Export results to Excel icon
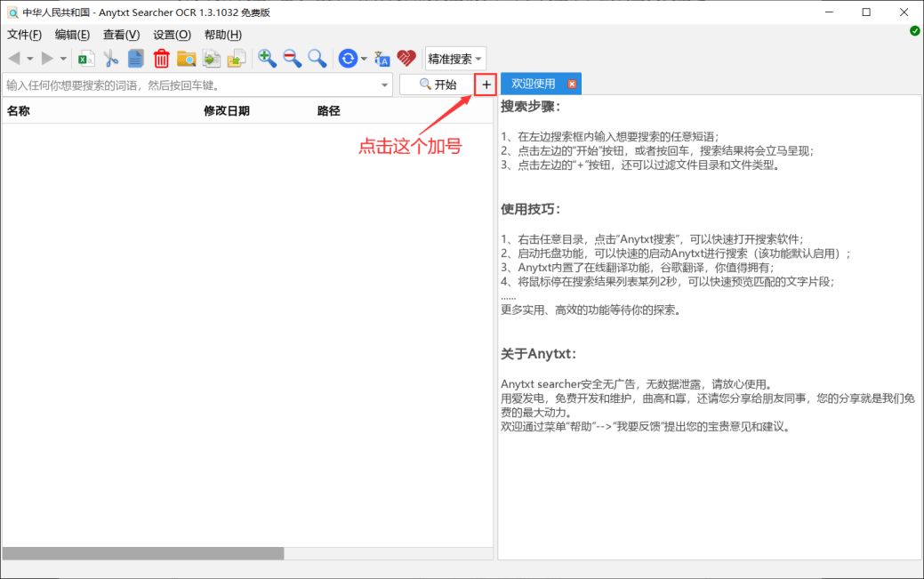The image size is (924, 579). 86,59
